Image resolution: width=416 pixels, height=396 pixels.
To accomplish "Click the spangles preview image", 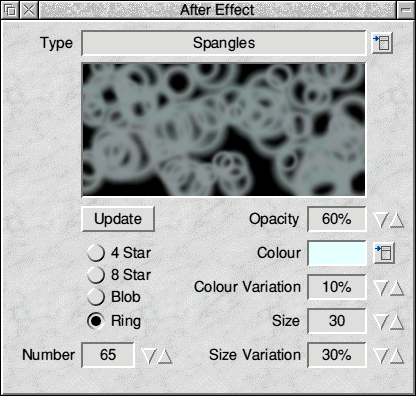I will [224, 130].
